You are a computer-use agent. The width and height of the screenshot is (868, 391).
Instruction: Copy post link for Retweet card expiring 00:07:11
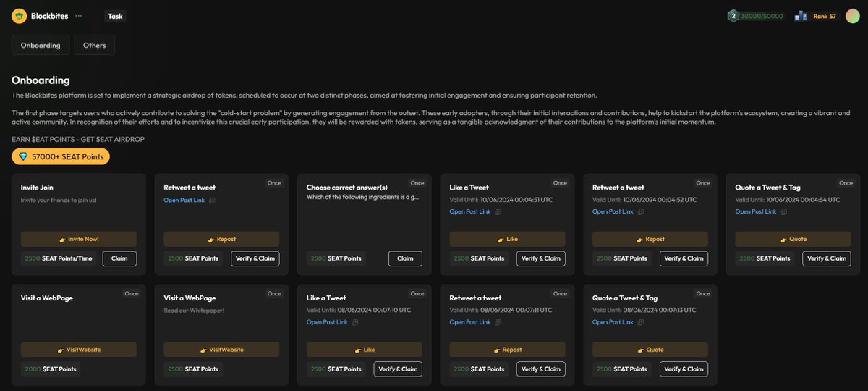pyautogui.click(x=498, y=322)
